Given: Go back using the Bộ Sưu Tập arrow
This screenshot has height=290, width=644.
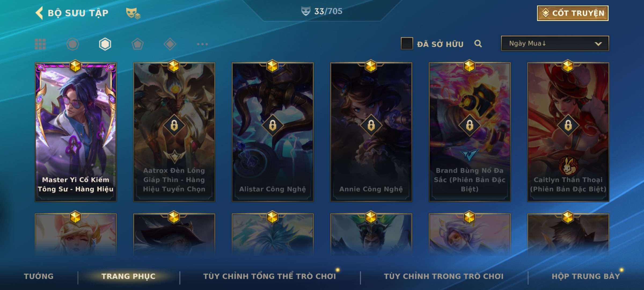Looking at the screenshot, I should point(39,13).
